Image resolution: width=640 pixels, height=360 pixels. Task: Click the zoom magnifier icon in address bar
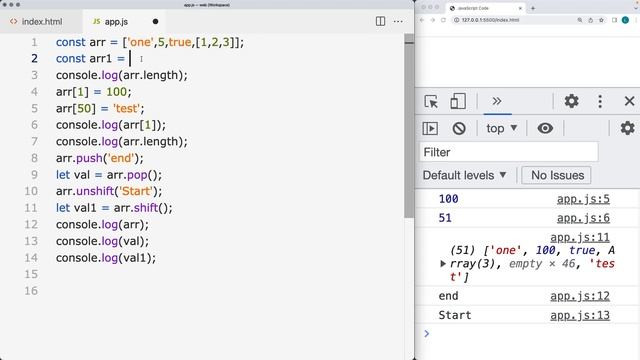click(580, 20)
